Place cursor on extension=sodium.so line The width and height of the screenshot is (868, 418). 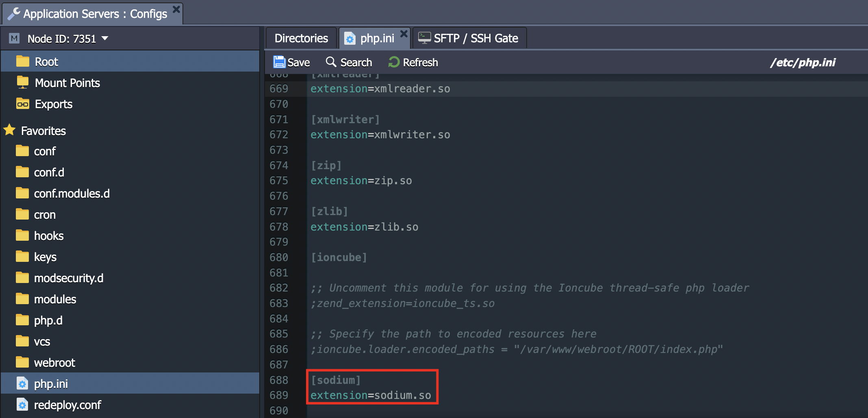point(371,395)
